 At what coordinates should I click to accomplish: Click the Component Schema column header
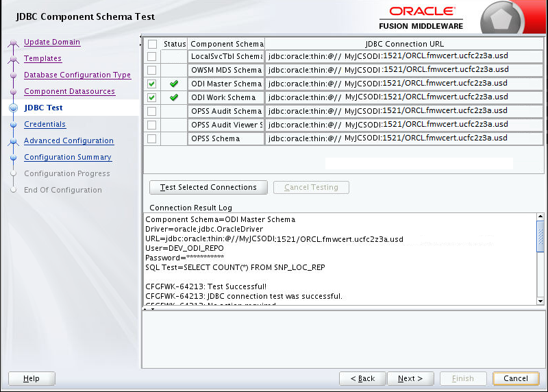coord(227,44)
